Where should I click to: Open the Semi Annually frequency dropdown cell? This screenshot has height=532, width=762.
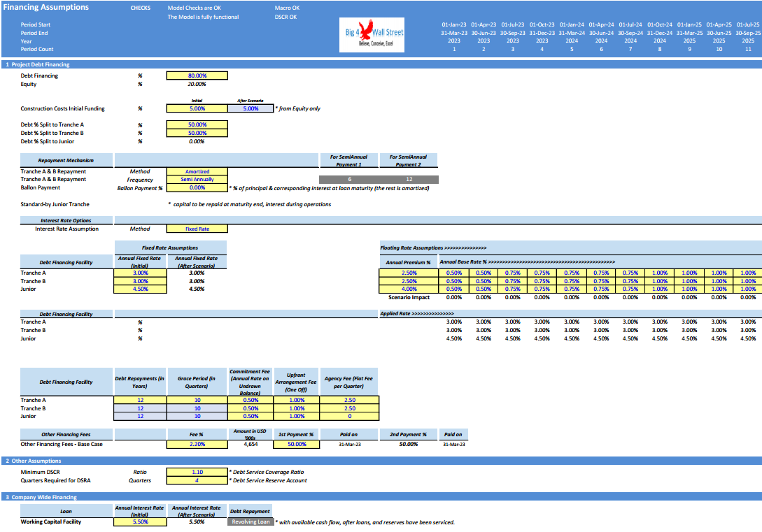click(x=197, y=180)
